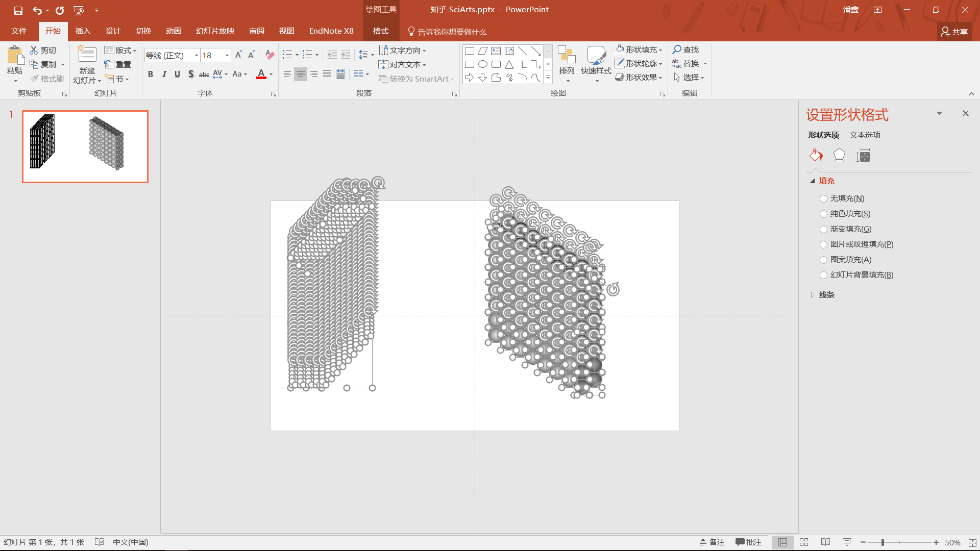Start slideshow from beginning icon
The width and height of the screenshot is (980, 551).
coord(79,10)
